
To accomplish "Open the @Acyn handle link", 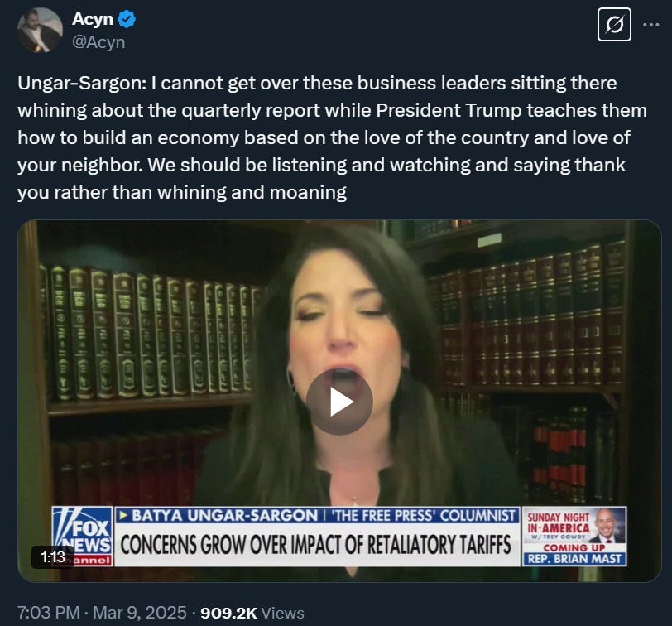I will (98, 42).
